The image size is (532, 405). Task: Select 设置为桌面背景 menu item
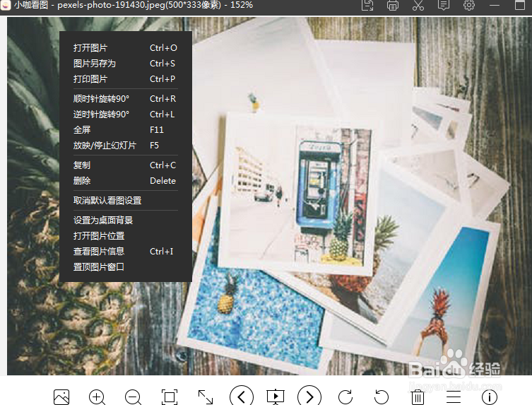click(126, 221)
